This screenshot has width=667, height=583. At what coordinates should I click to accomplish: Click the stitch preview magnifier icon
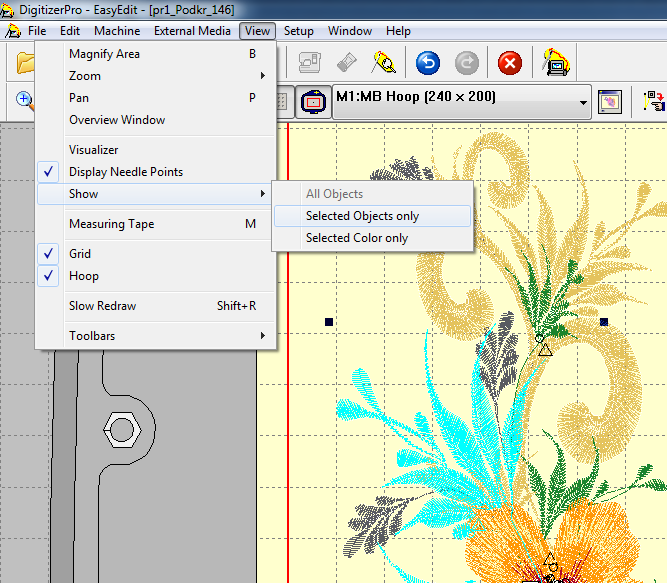384,64
